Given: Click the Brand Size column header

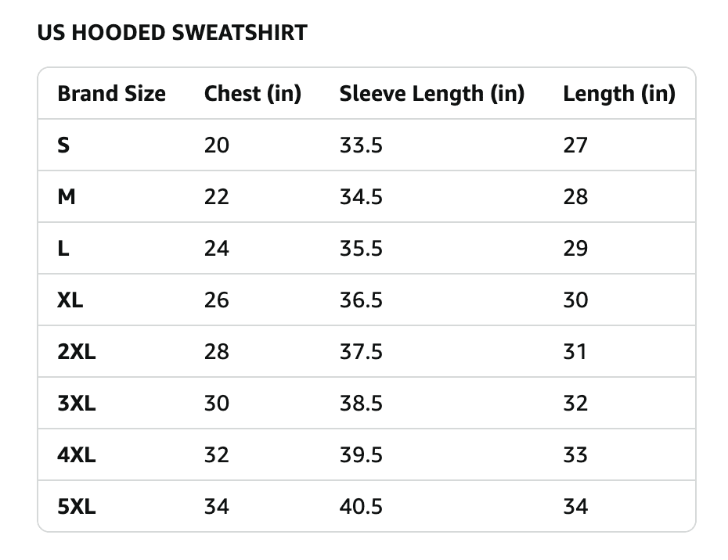Looking at the screenshot, I should pos(111,94).
